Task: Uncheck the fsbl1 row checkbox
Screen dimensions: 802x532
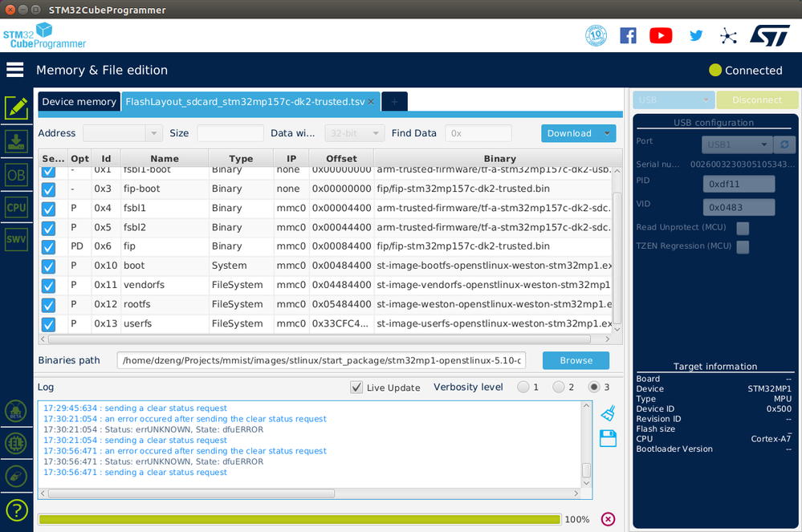Action: tap(49, 209)
